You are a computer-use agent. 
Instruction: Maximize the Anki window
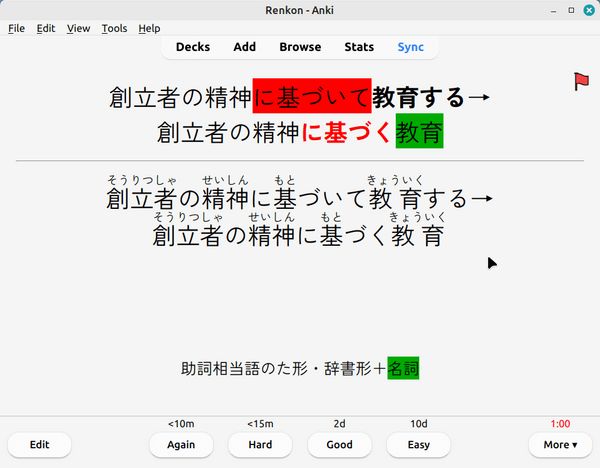(571, 10)
